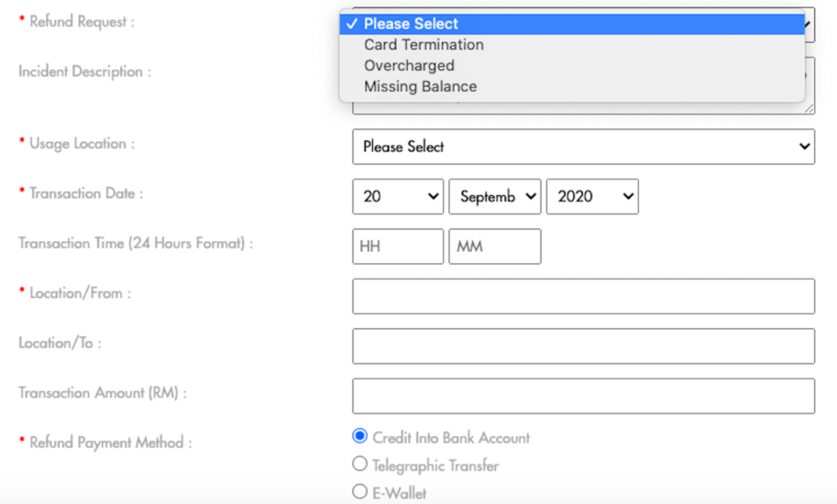Open the year dropdown showing 2020

click(x=592, y=197)
